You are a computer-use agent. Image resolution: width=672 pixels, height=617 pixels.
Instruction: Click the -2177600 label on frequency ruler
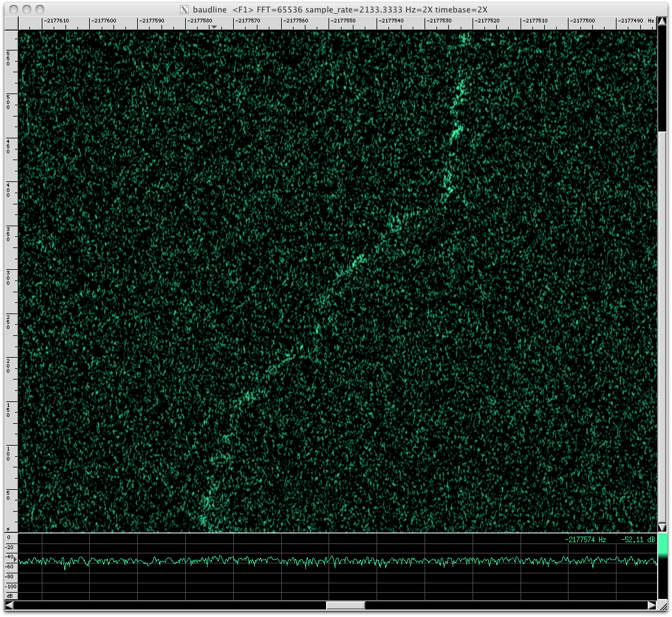coord(104,21)
